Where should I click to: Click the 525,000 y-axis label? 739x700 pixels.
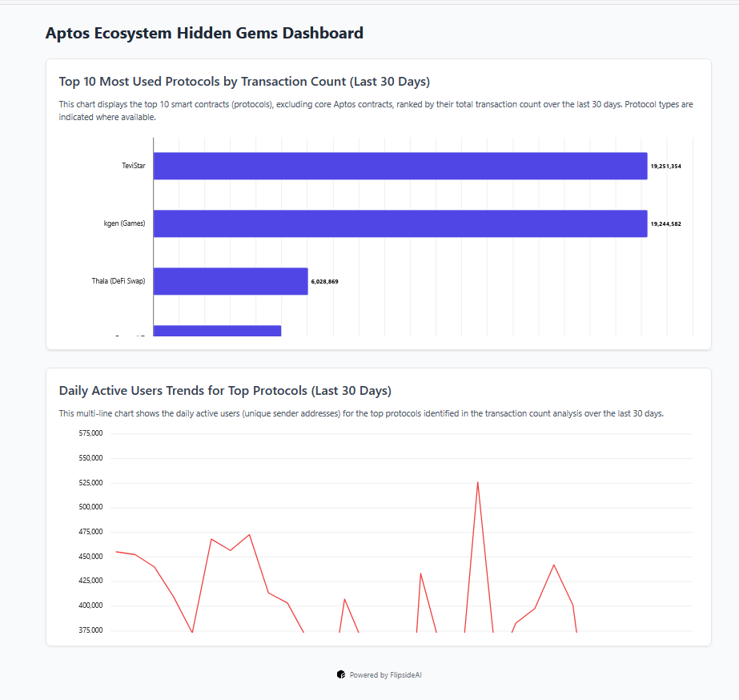90,483
